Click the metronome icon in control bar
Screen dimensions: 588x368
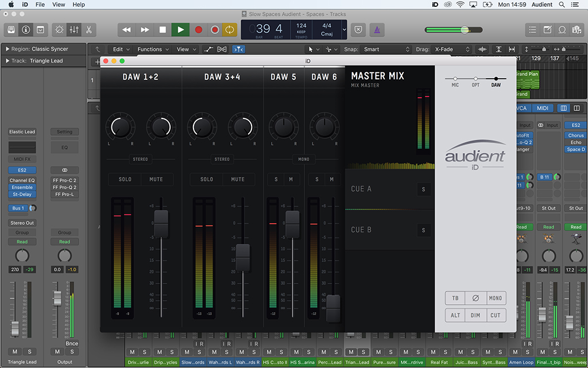pyautogui.click(x=377, y=29)
